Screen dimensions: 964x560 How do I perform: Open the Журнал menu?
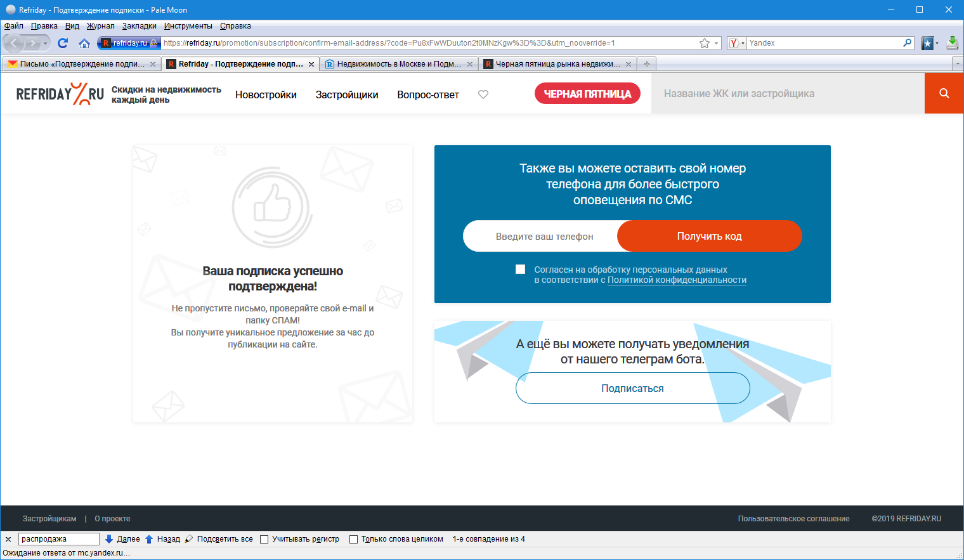101,26
